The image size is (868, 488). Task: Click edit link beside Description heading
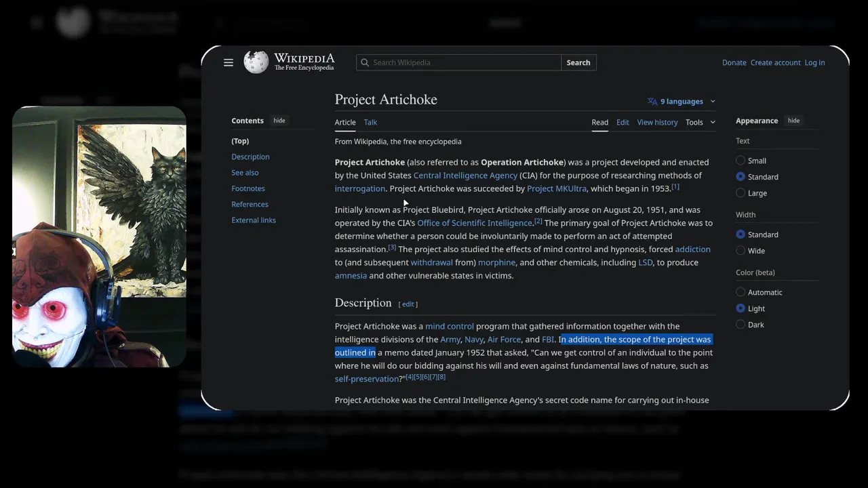coord(408,304)
